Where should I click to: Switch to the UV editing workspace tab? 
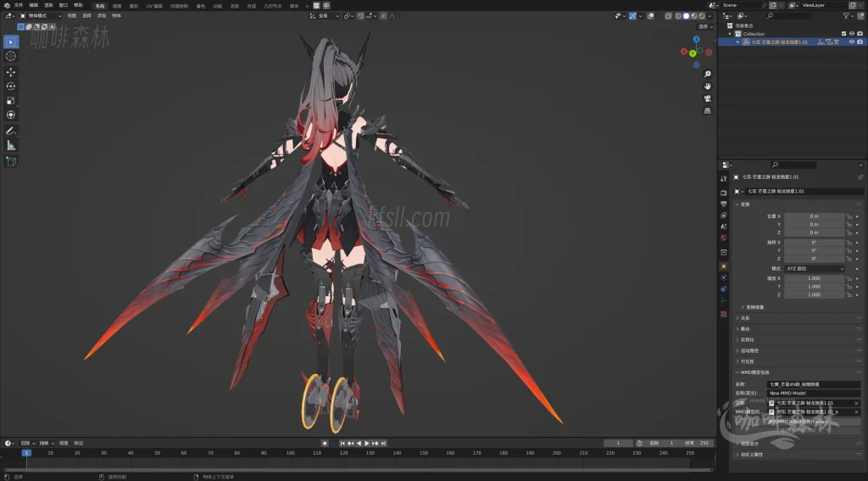(x=154, y=6)
